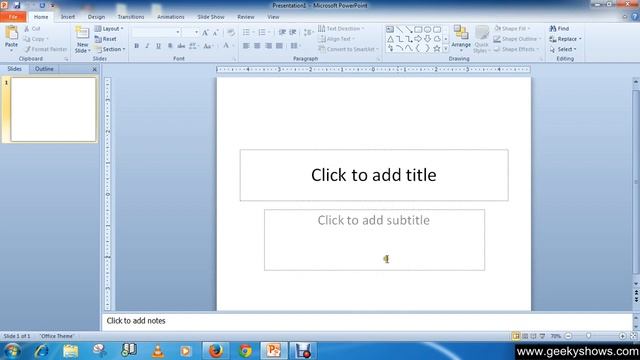Viewport: 640px width, 360px height.
Task: Click the Paste icon
Action: pyautogui.click(x=11, y=33)
